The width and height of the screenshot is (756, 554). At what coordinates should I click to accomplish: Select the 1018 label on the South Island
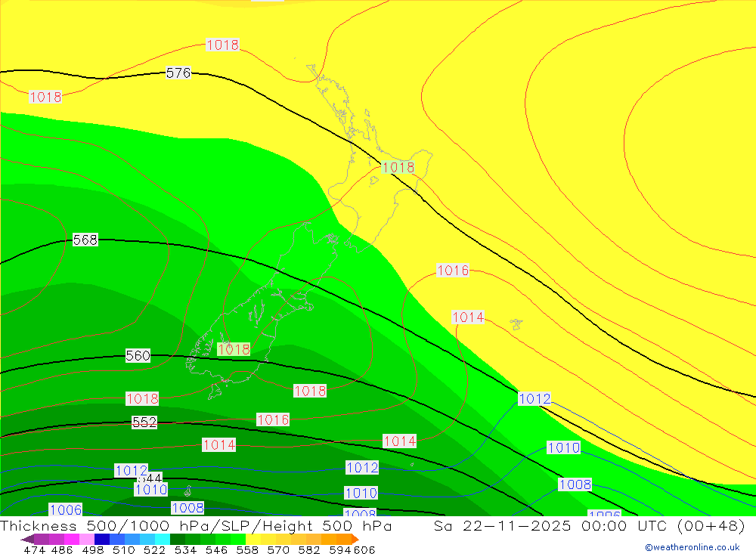[x=234, y=349]
